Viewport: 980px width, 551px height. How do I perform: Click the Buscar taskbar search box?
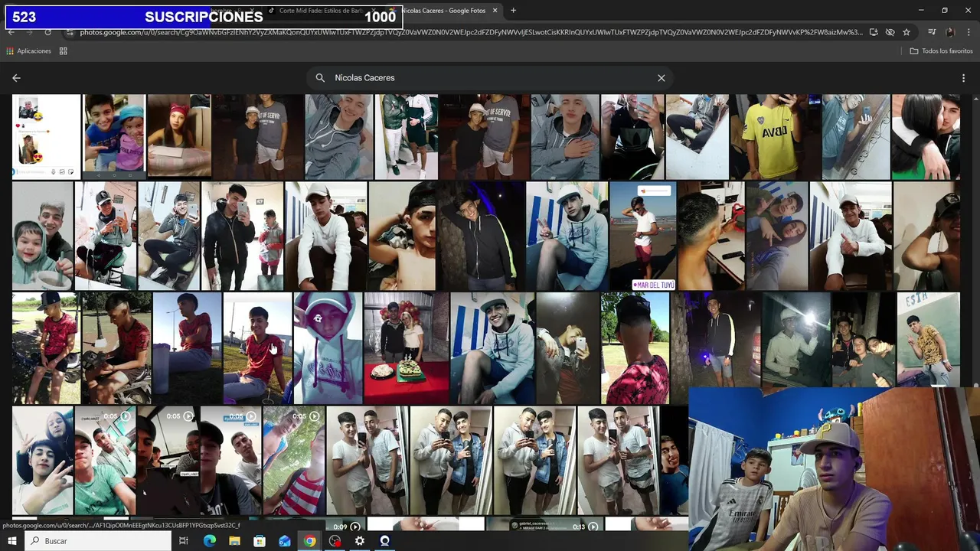coord(98,541)
